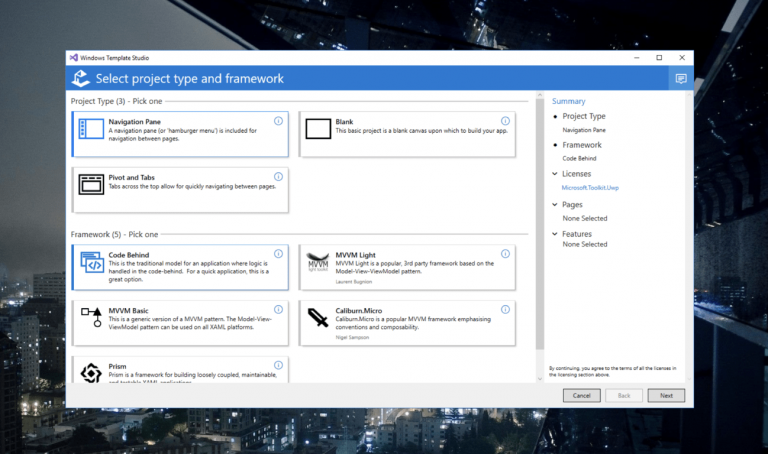The image size is (768, 454).
Task: Click the Code Behind framework icon
Action: click(x=91, y=263)
